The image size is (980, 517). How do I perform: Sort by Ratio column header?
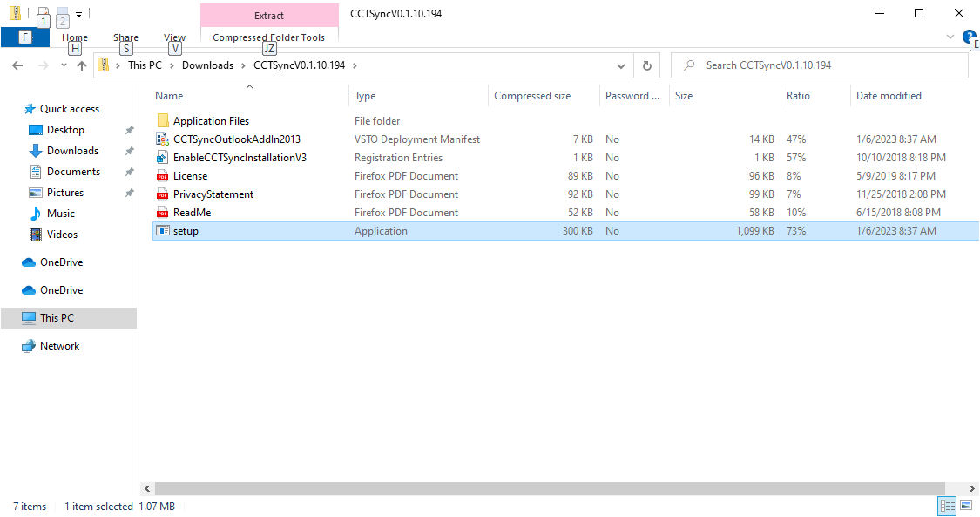(815, 96)
